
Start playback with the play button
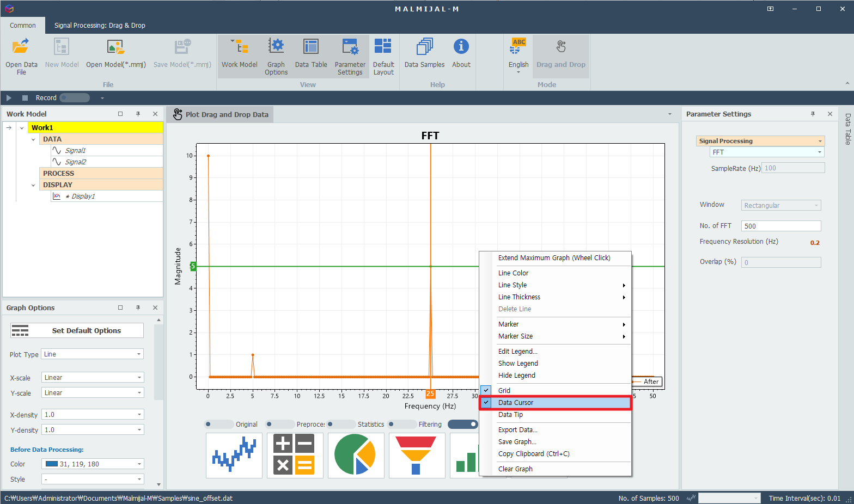[9, 98]
